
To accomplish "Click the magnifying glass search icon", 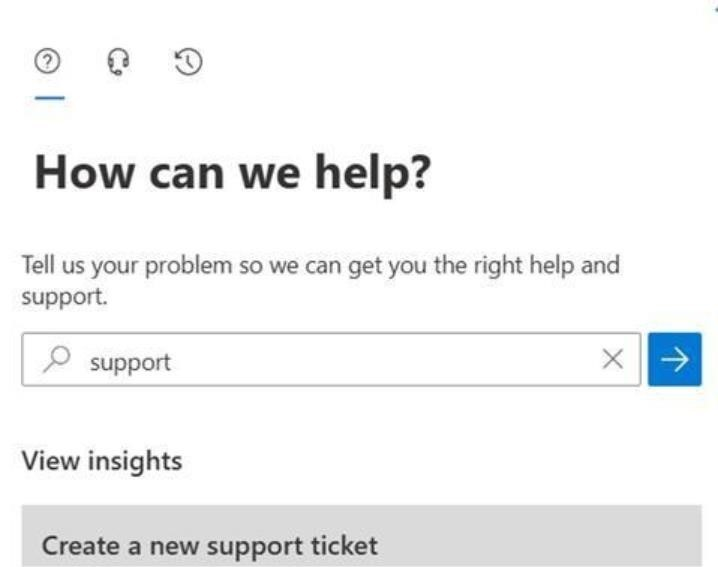I will tap(57, 360).
